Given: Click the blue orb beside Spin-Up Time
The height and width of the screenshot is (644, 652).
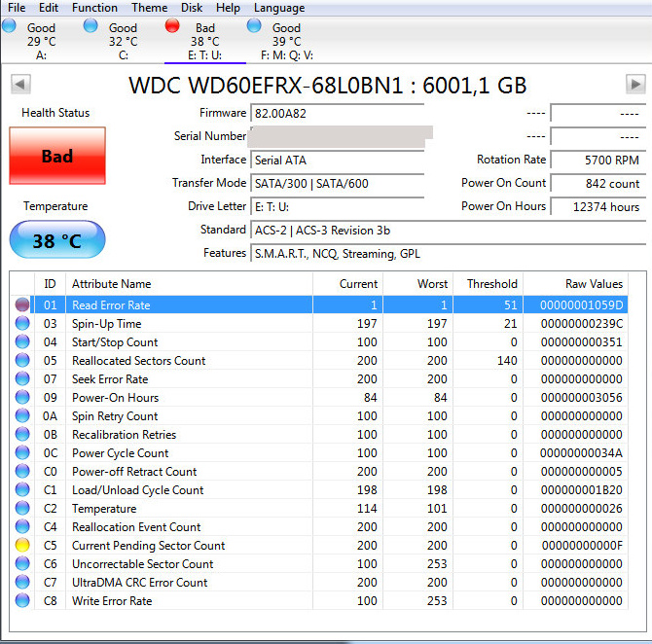Looking at the screenshot, I should click(22, 324).
